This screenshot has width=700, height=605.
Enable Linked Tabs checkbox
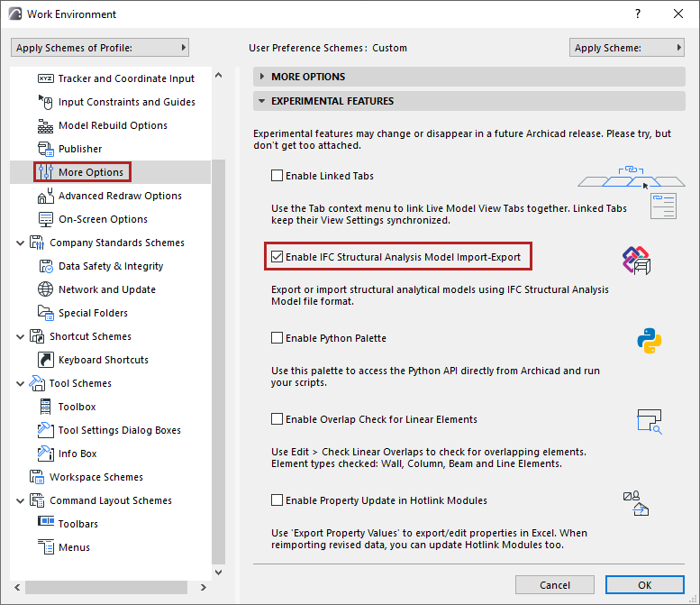point(277,176)
